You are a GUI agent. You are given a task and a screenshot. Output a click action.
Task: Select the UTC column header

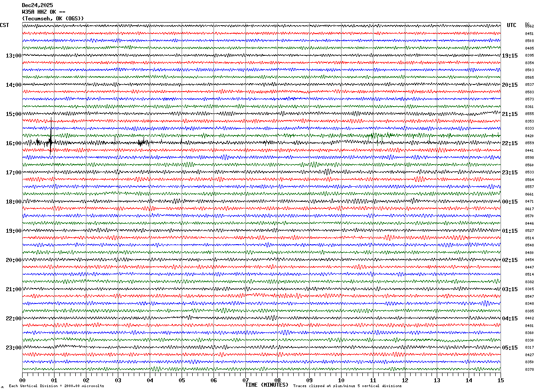(512, 25)
